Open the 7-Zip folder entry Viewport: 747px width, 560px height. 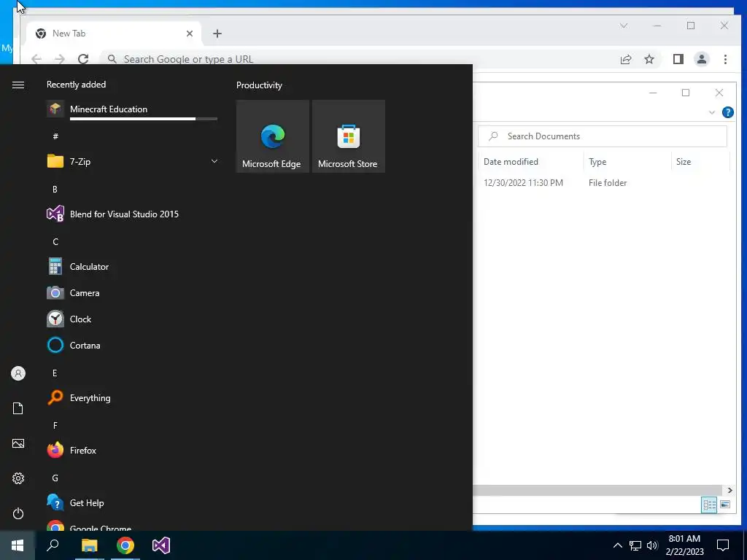(132, 161)
